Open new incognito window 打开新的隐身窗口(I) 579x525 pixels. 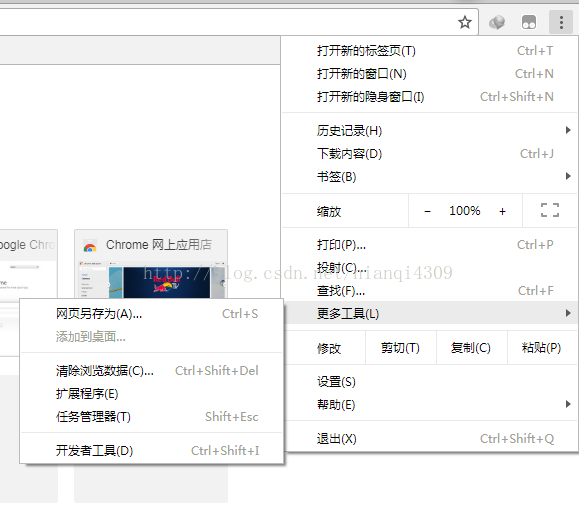coord(430,97)
